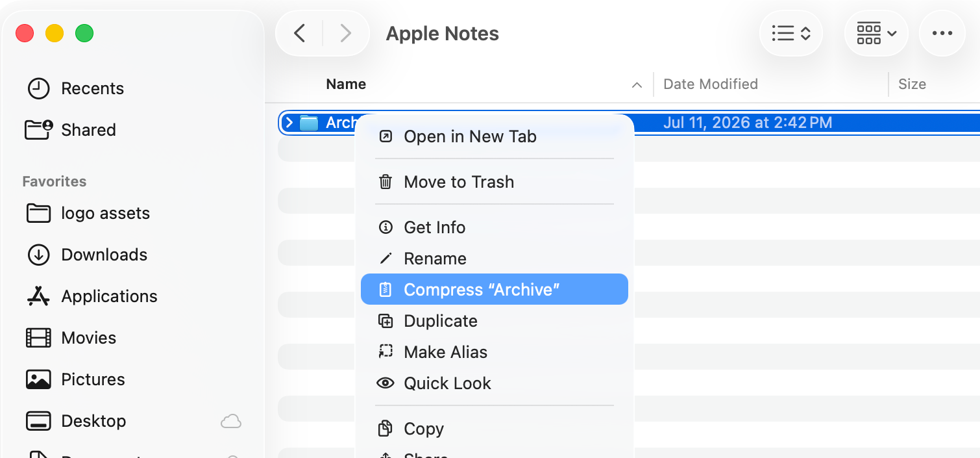
Task: Choose Get Info from context menu
Action: [495, 227]
